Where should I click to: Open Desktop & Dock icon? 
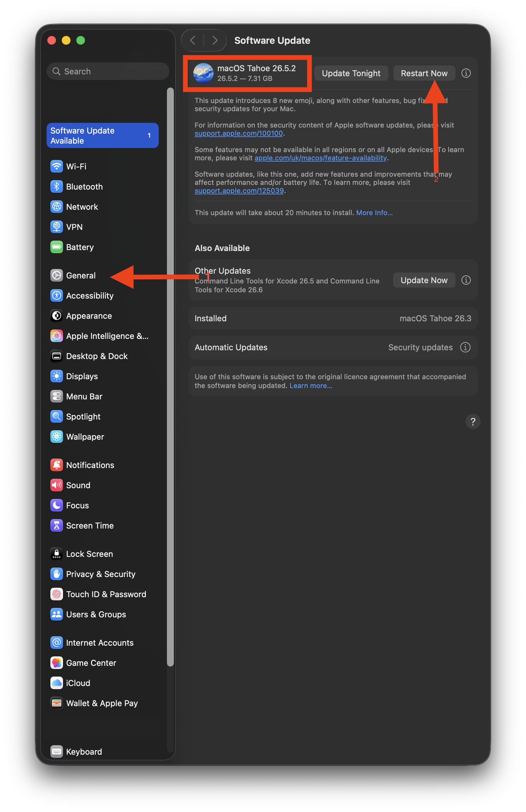tap(57, 356)
